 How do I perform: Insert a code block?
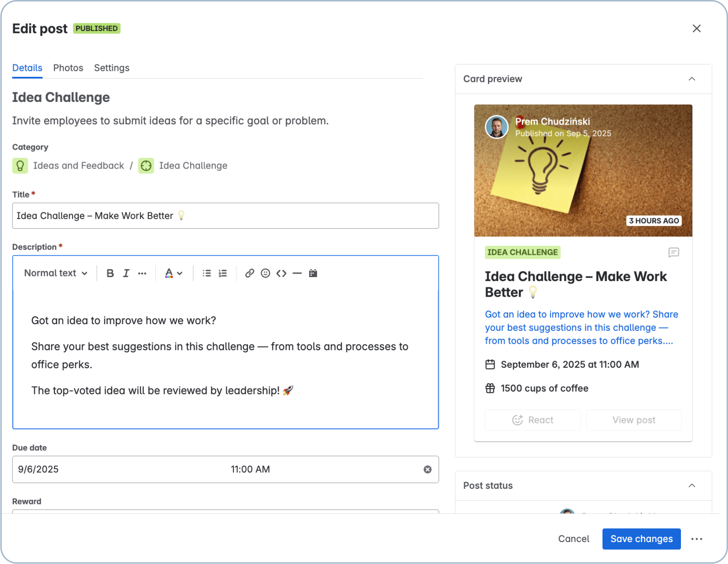tap(282, 273)
